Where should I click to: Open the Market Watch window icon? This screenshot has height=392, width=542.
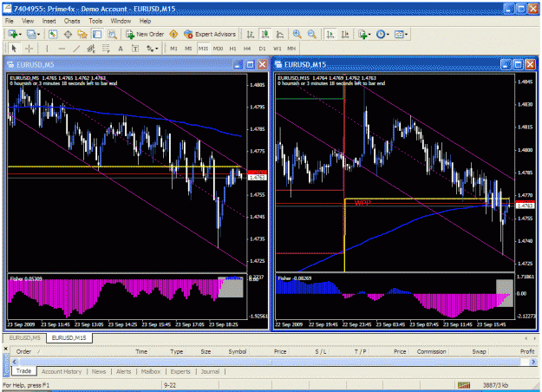(x=53, y=34)
